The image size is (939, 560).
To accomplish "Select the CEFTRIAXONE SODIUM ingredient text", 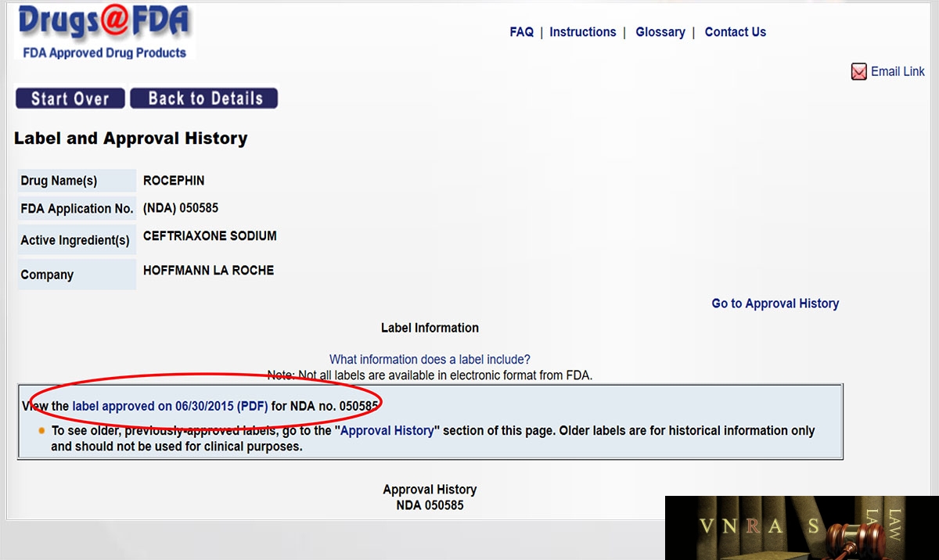I will [210, 235].
